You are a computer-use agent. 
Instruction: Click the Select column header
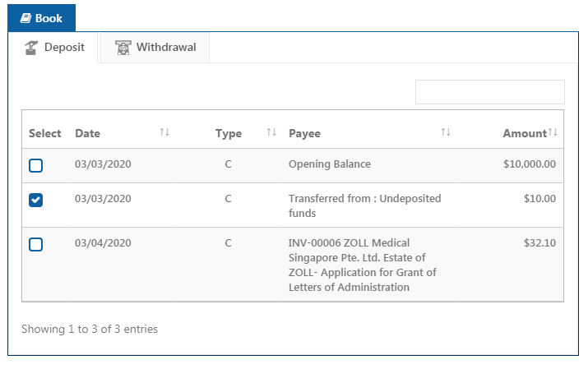44,133
